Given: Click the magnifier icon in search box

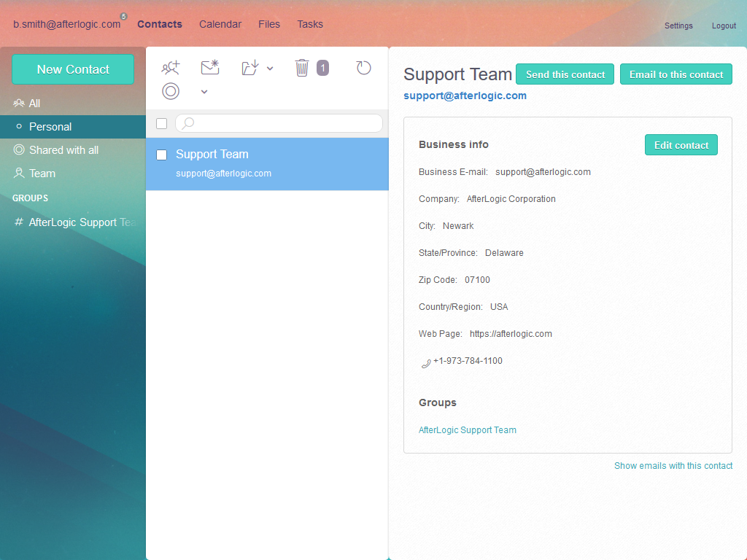Looking at the screenshot, I should coord(188,123).
